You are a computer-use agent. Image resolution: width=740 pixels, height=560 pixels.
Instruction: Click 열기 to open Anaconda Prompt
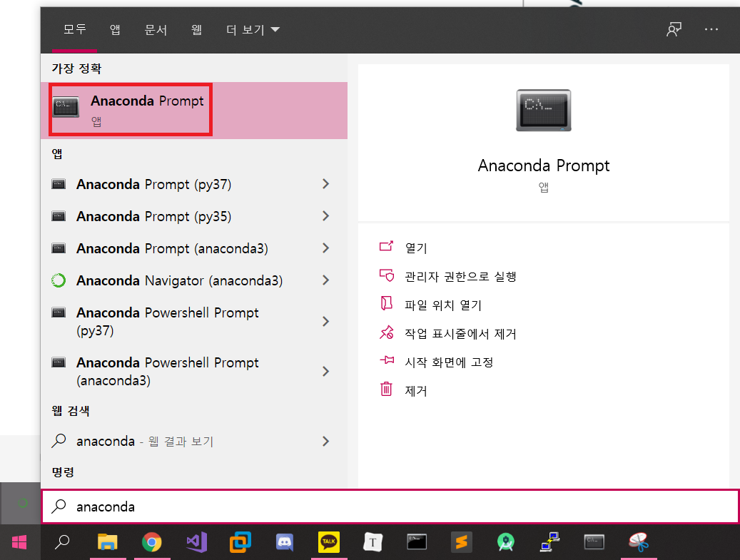[x=416, y=248]
